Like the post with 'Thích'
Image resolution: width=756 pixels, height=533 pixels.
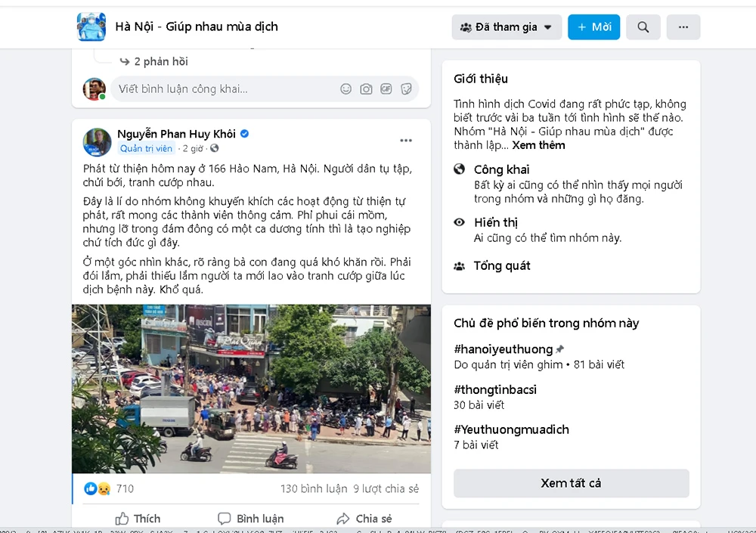138,519
